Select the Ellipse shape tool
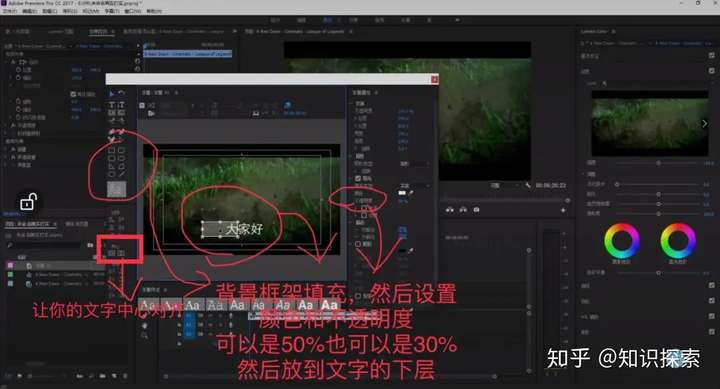720x389 pixels. tap(112, 174)
